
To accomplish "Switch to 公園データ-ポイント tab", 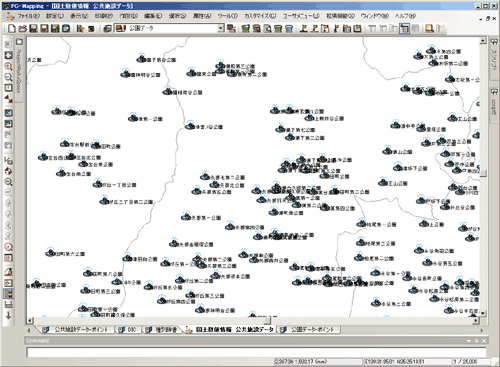I will click(x=308, y=329).
